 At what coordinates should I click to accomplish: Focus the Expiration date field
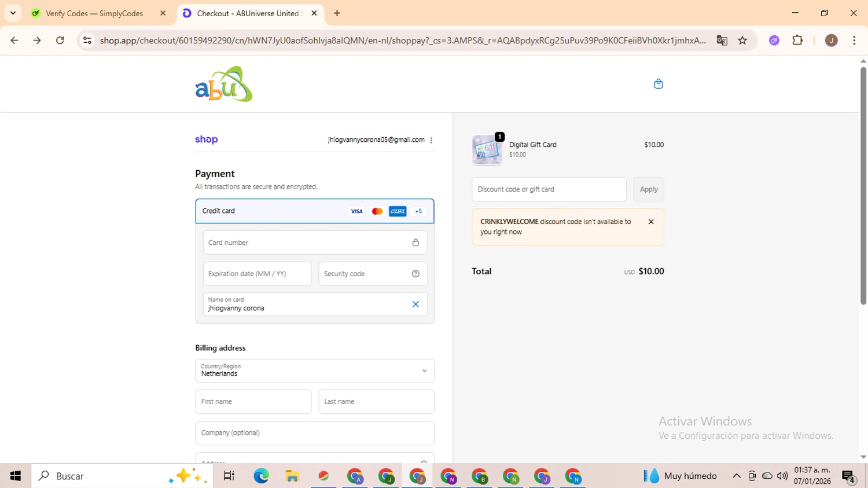click(x=257, y=274)
